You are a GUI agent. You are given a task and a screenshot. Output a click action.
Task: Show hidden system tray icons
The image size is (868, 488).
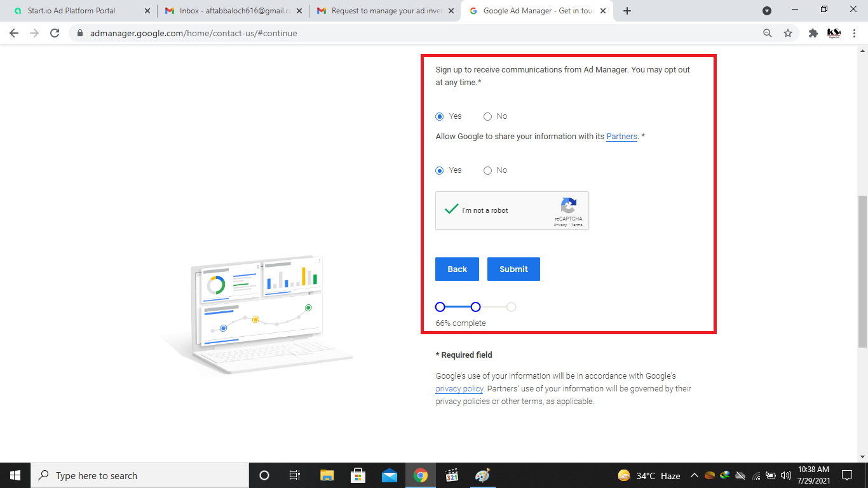(695, 475)
